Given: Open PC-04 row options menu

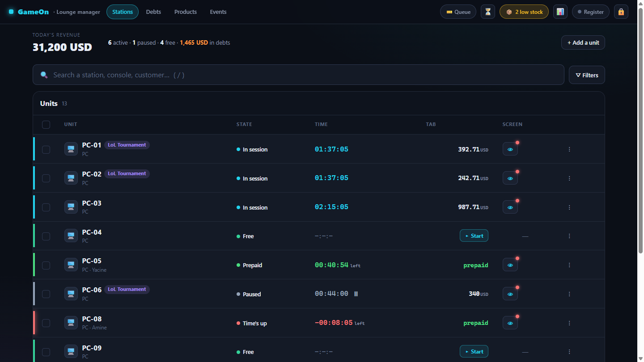Looking at the screenshot, I should (x=569, y=236).
